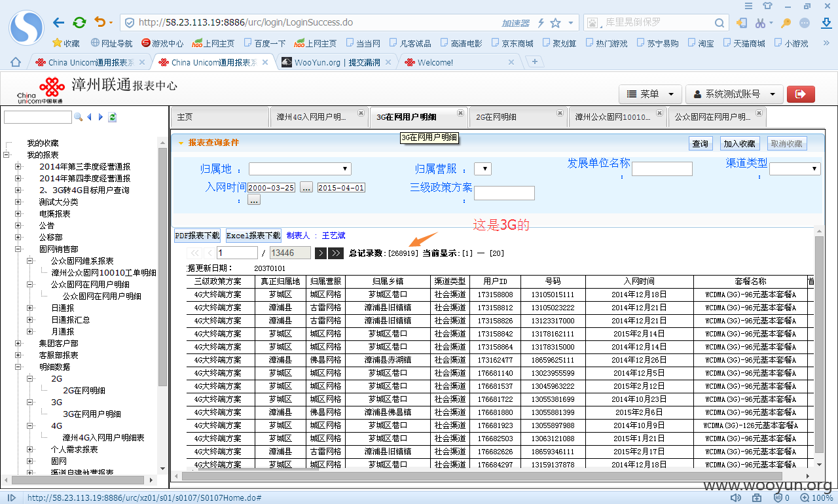Switch to the Welcome! browser tab
Image resolution: width=838 pixels, height=504 pixels.
(x=460, y=62)
